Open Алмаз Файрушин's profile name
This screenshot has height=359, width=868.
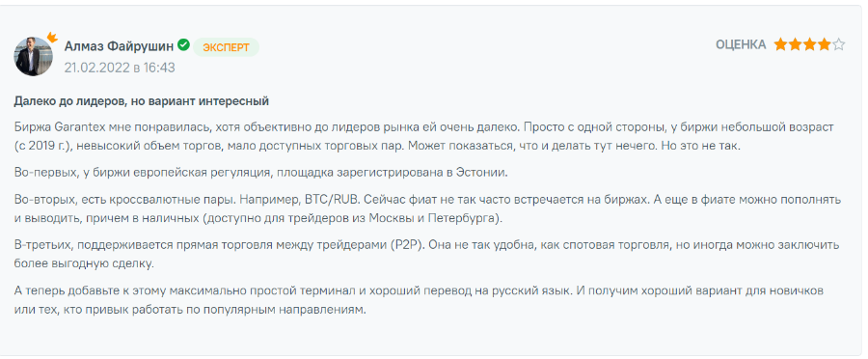pyautogui.click(x=120, y=46)
